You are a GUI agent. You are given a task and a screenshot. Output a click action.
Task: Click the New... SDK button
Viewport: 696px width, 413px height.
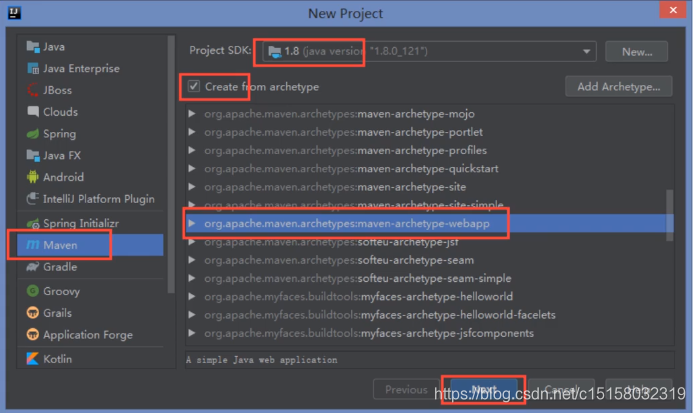[x=637, y=52]
